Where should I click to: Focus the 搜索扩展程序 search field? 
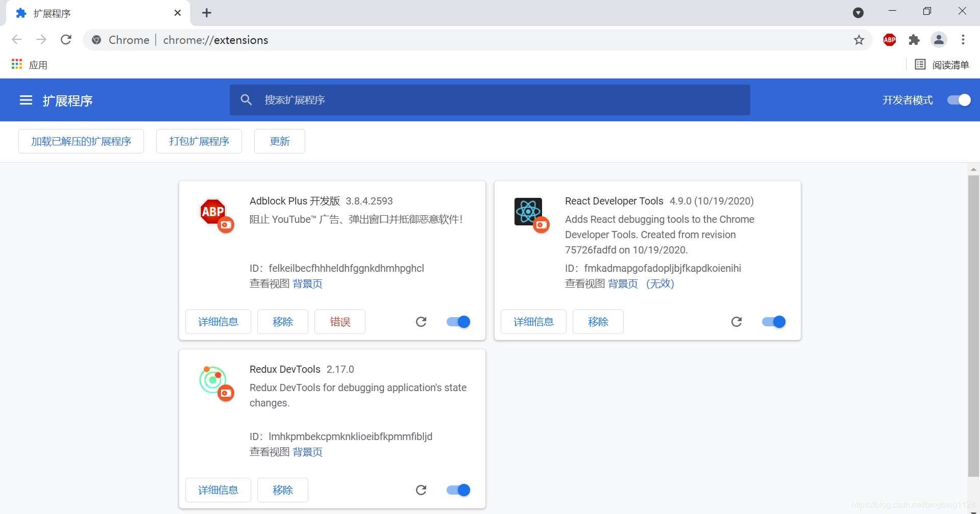[490, 100]
